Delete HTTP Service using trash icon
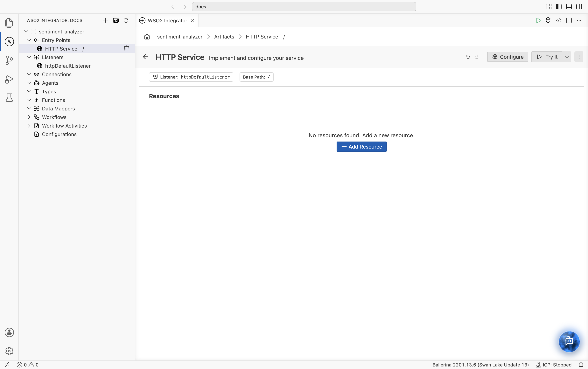The width and height of the screenshot is (588, 369). tap(126, 49)
